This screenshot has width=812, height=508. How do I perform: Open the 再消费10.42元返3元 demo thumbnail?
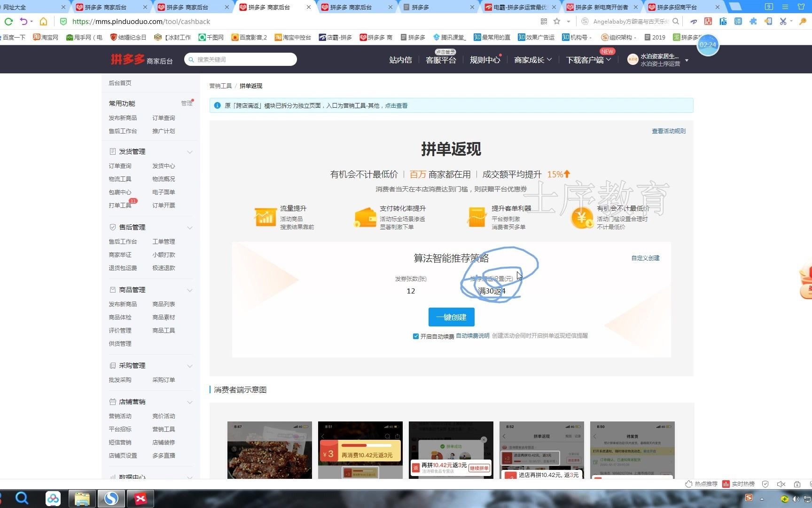tap(360, 450)
